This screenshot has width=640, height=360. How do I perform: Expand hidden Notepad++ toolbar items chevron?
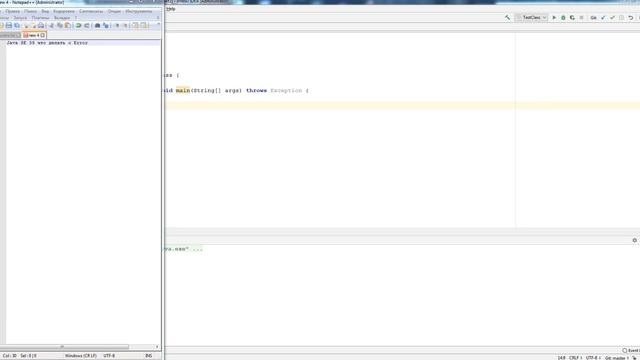tap(158, 24)
